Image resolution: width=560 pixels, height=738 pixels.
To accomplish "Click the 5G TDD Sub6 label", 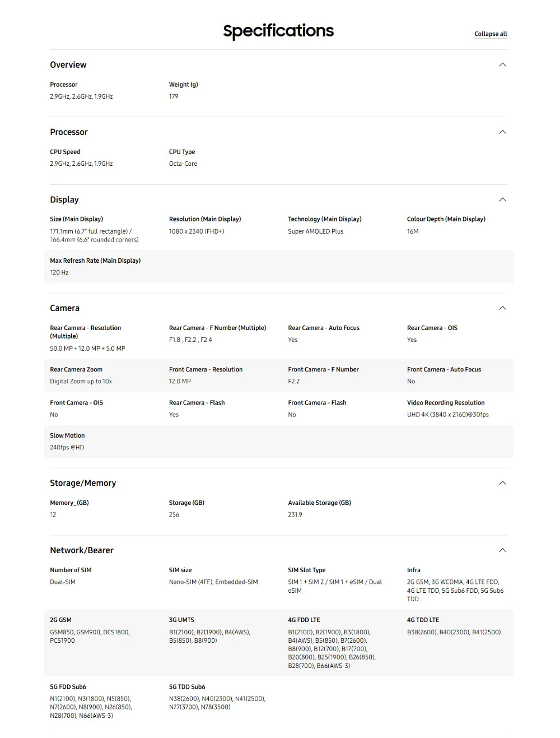I will 187,687.
